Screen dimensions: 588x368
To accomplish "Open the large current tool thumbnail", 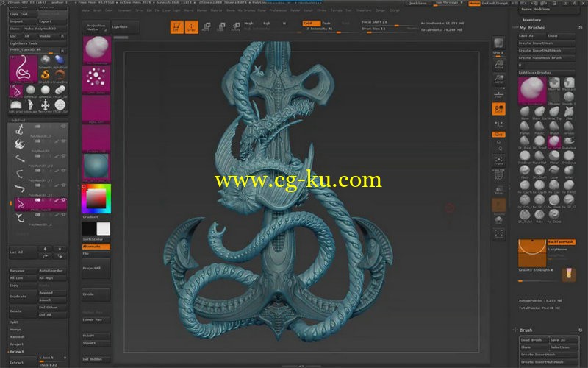I will coord(24,69).
